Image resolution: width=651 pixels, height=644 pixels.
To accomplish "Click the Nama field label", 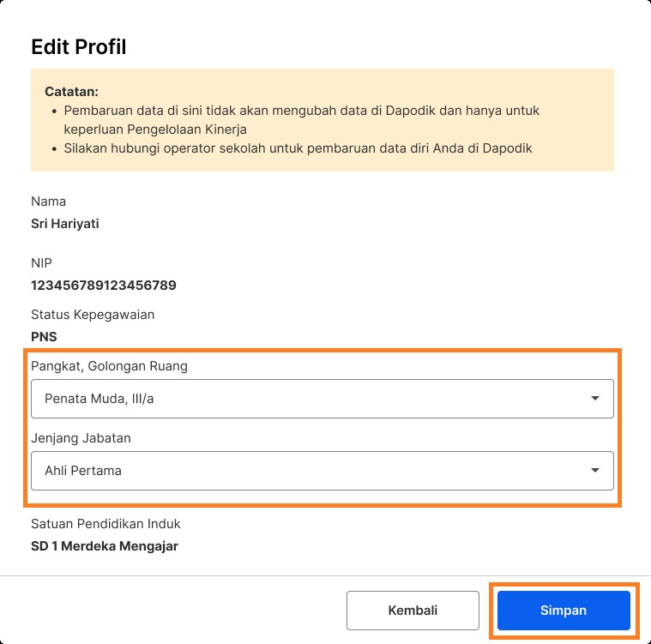I will (48, 202).
